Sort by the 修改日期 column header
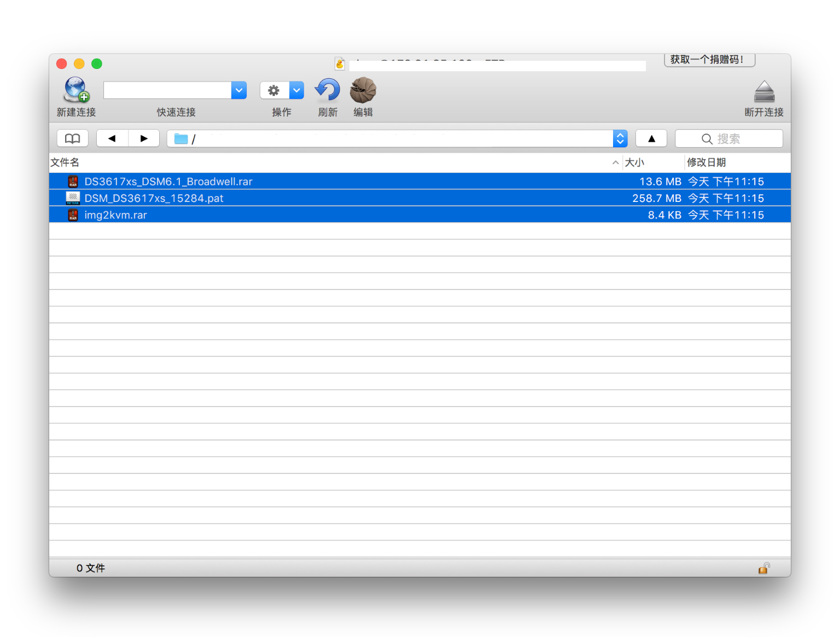This screenshot has height=637, width=840. pyautogui.click(x=706, y=163)
